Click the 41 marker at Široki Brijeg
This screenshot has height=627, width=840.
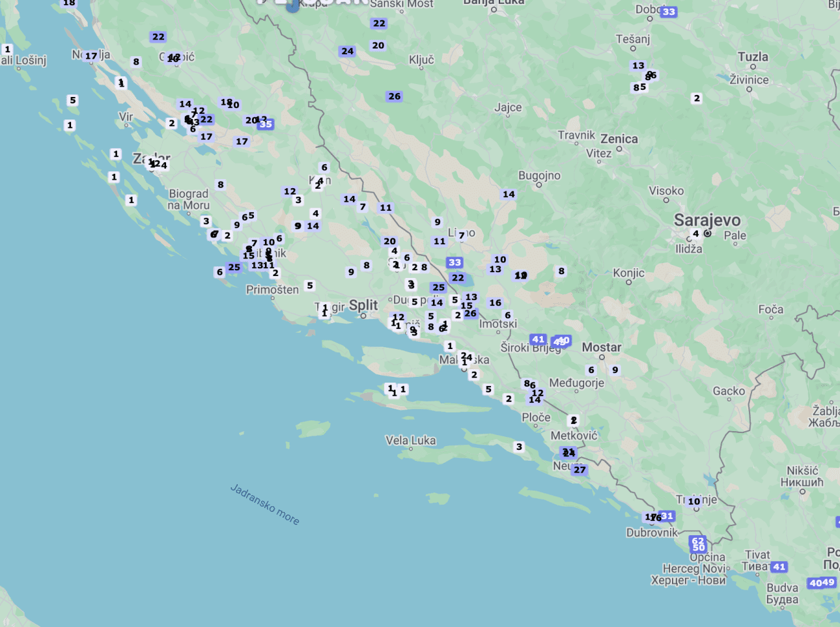(x=538, y=339)
